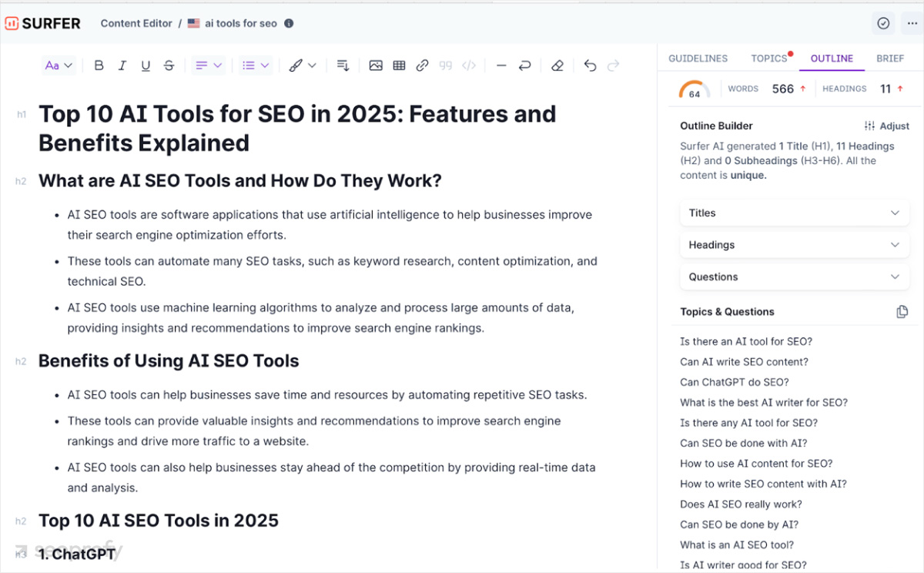The image size is (924, 573).
Task: Open the three-dots more options menu
Action: (912, 23)
